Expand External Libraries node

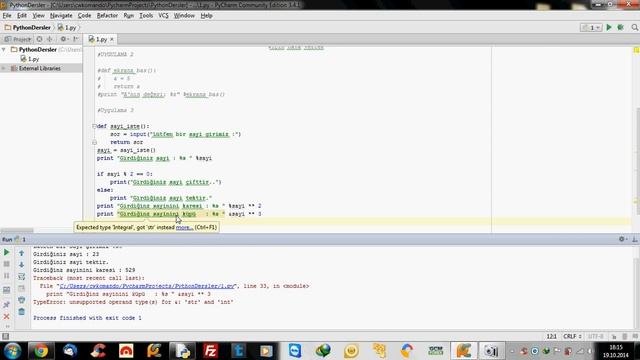tap(4, 68)
